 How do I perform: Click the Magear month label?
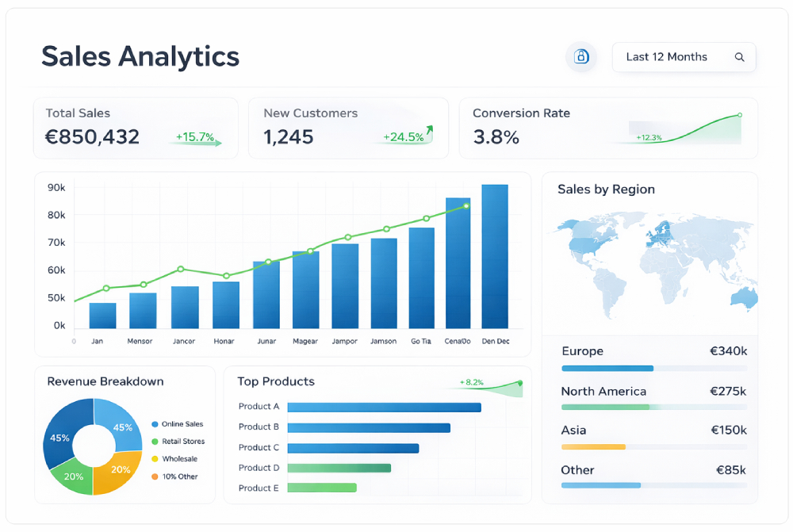coord(305,342)
